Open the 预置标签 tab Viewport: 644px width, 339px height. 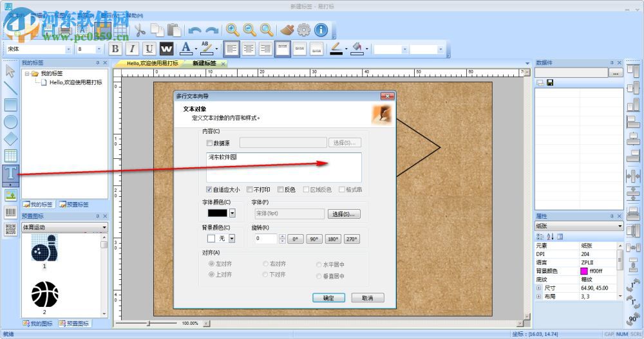74,205
